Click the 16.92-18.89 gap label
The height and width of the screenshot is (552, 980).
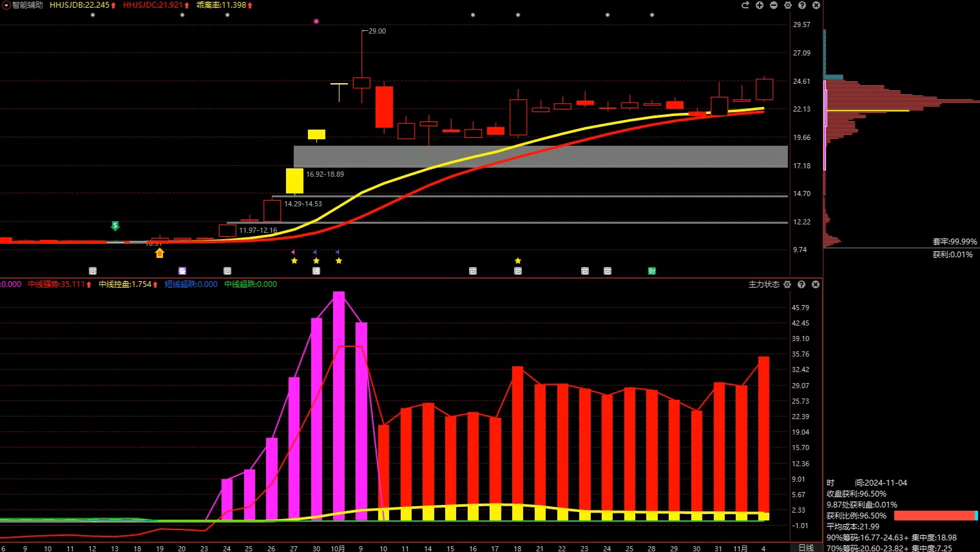pyautogui.click(x=325, y=174)
